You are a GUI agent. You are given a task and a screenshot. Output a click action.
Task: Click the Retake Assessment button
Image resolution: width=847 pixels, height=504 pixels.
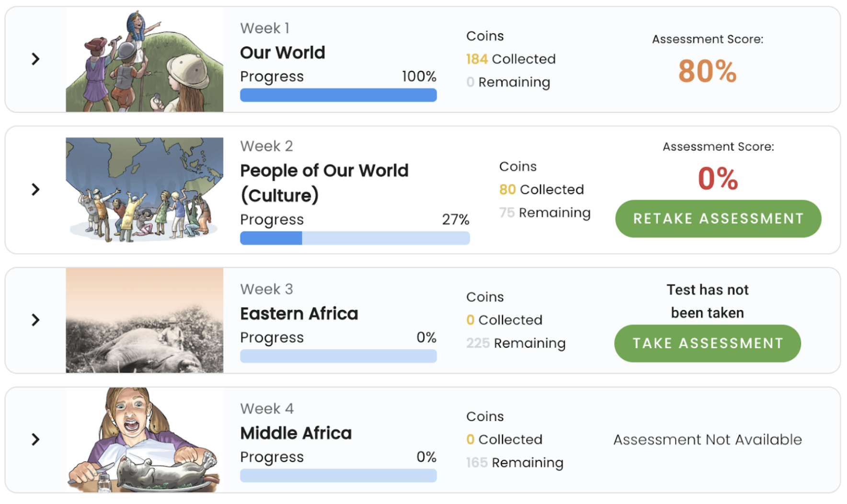point(718,218)
